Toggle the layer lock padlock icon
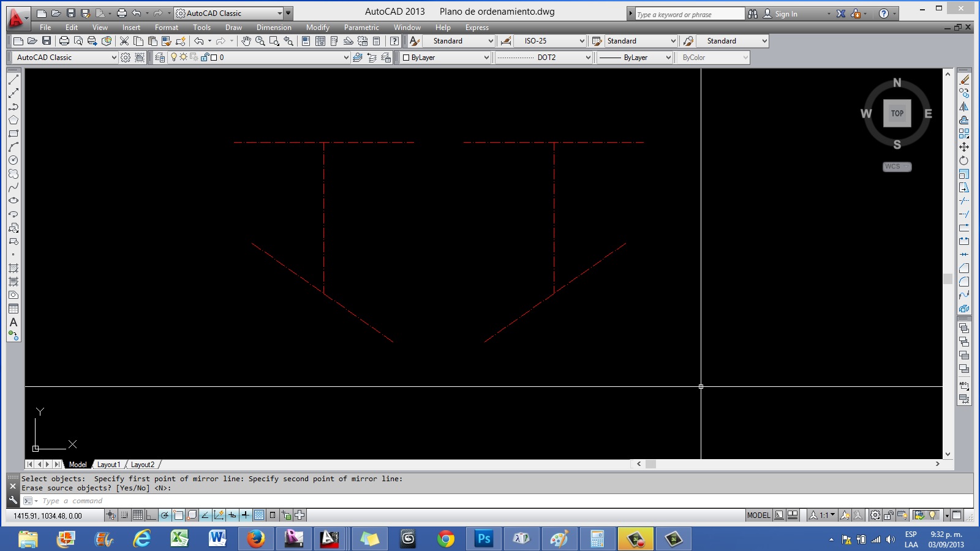 [204, 58]
